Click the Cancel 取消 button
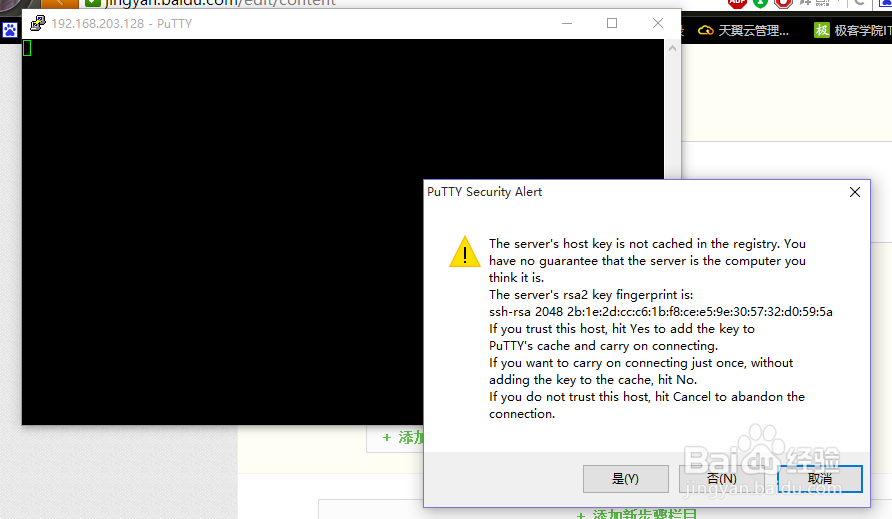892x519 pixels. (x=820, y=479)
